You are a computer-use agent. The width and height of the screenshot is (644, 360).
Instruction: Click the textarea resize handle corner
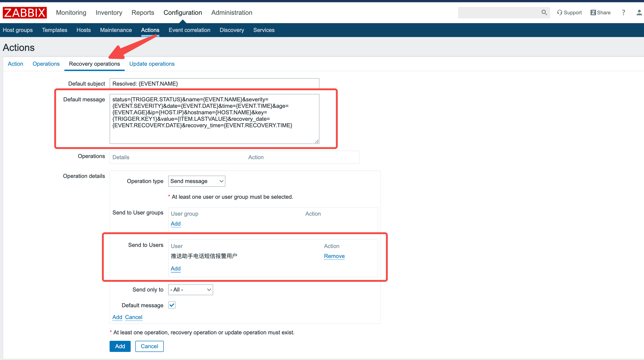coord(317,141)
